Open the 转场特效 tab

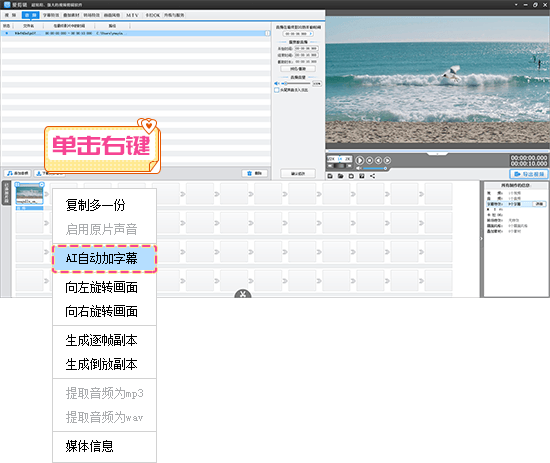(92, 15)
